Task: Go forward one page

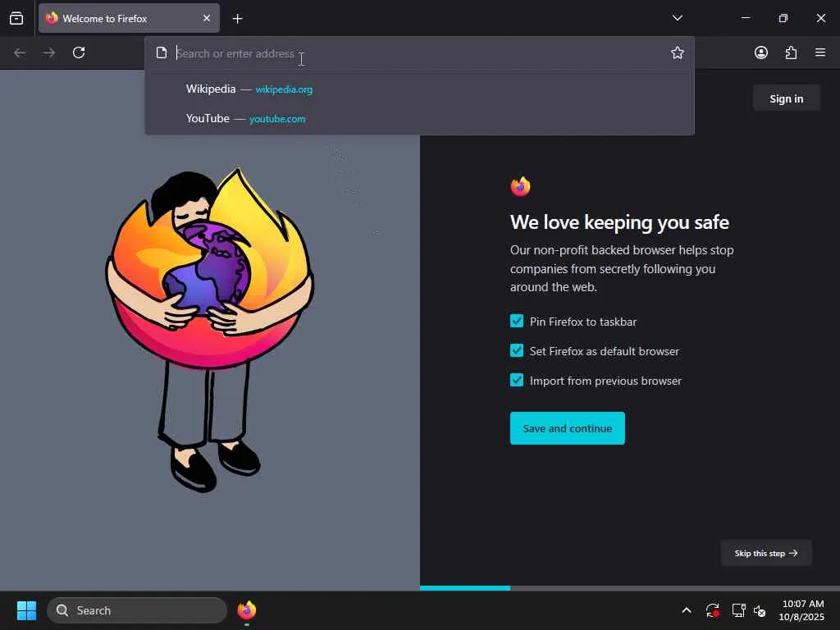Action: pyautogui.click(x=49, y=52)
